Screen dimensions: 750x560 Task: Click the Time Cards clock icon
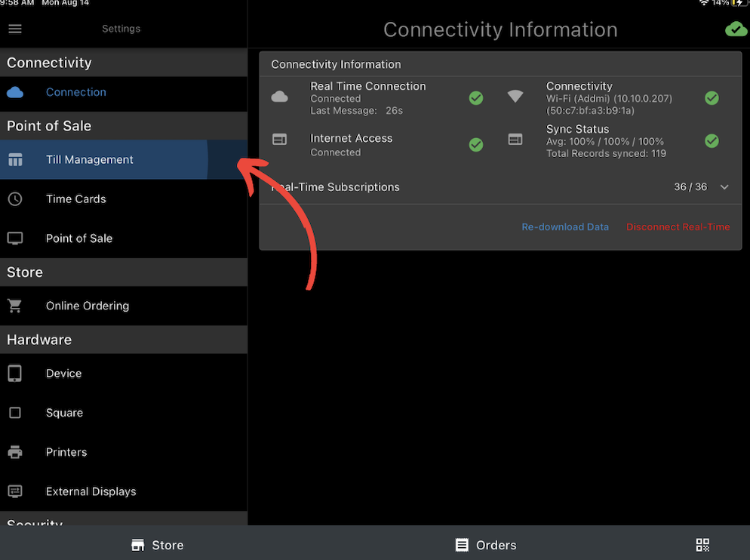pyautogui.click(x=15, y=199)
